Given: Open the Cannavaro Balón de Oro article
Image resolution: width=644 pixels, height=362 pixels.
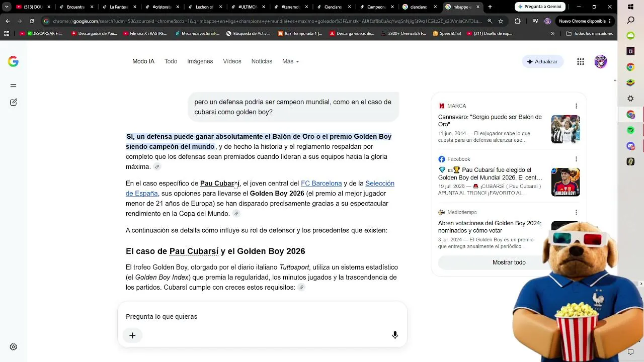Looking at the screenshot, I should (490, 121).
